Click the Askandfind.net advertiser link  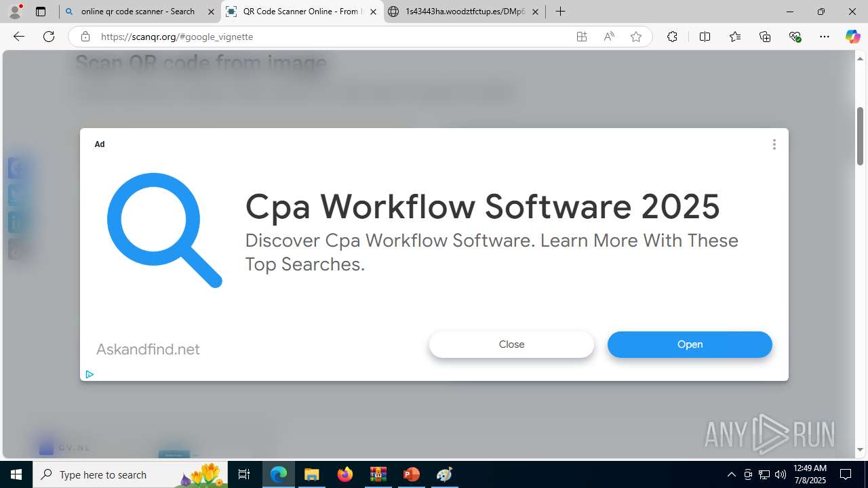(x=148, y=350)
